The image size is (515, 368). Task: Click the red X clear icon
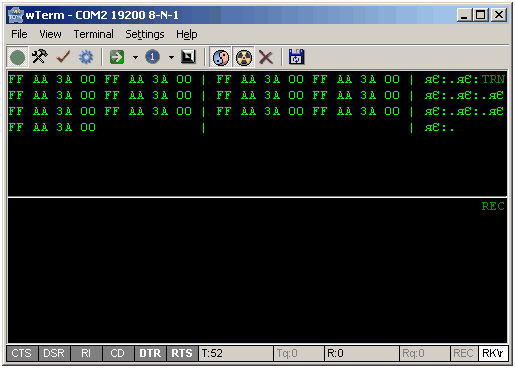pyautogui.click(x=266, y=57)
